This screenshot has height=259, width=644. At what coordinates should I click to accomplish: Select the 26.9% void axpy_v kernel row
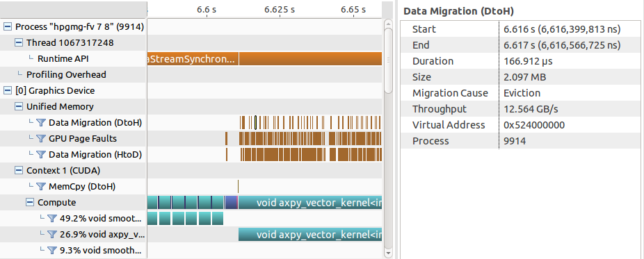pos(102,235)
